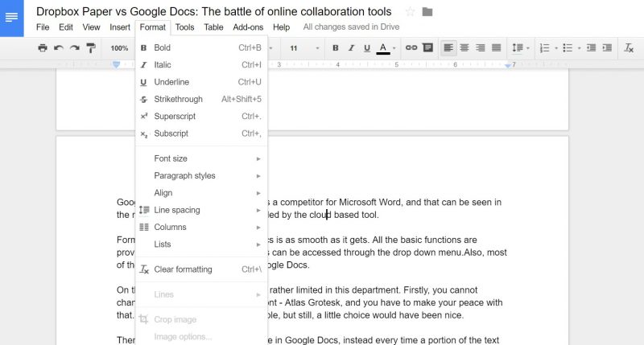Click the Insert link icon
Viewport: 644px width, 345px height.
(x=411, y=47)
